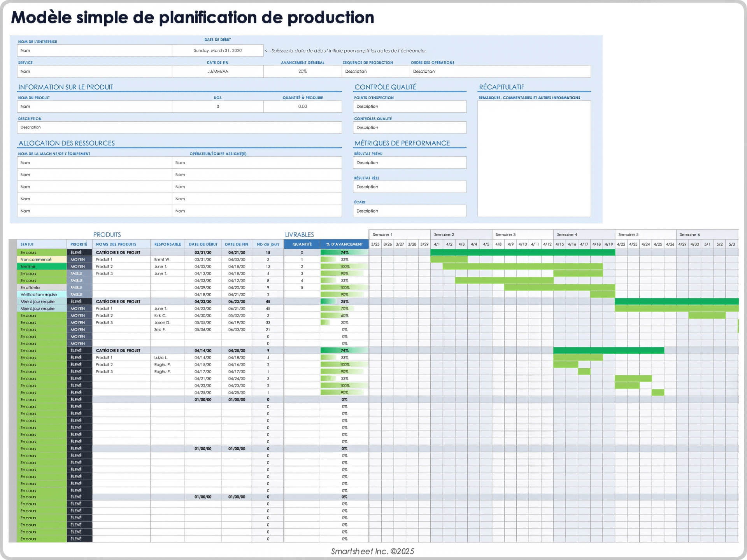Image resolution: width=747 pixels, height=560 pixels.
Task: Click the Résultat prévu description field
Action: click(409, 162)
